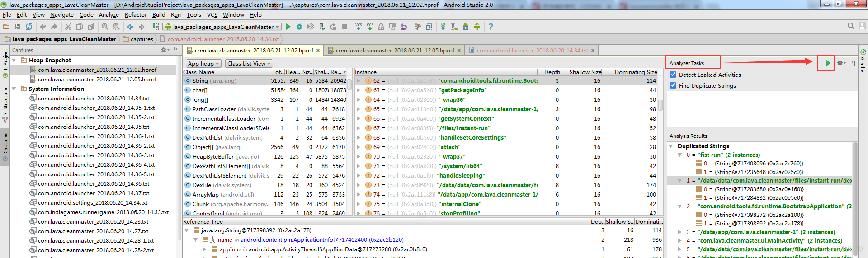Click the Undo arrow in the toolbar
Screen dimensions: 868x258
(43, 27)
